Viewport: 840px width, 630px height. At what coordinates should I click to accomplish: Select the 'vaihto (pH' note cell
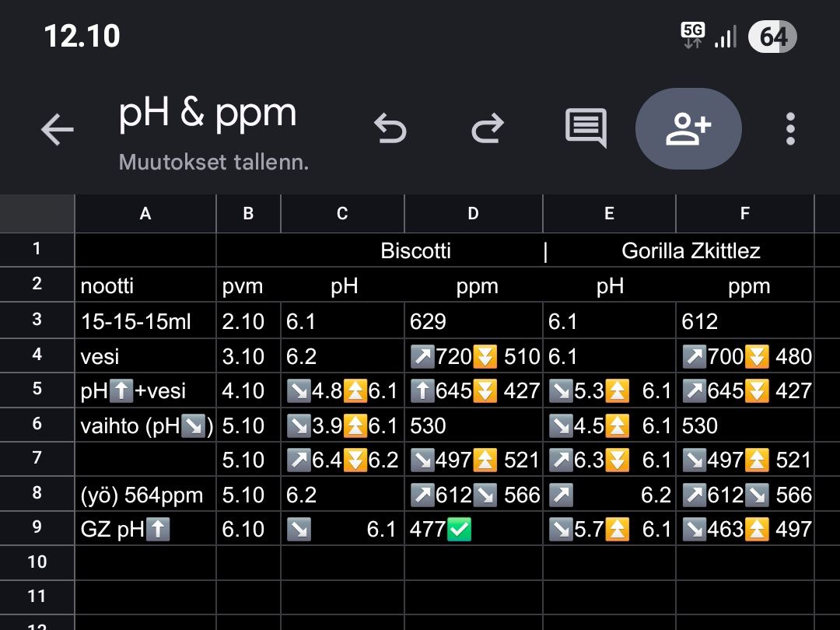[x=145, y=425]
